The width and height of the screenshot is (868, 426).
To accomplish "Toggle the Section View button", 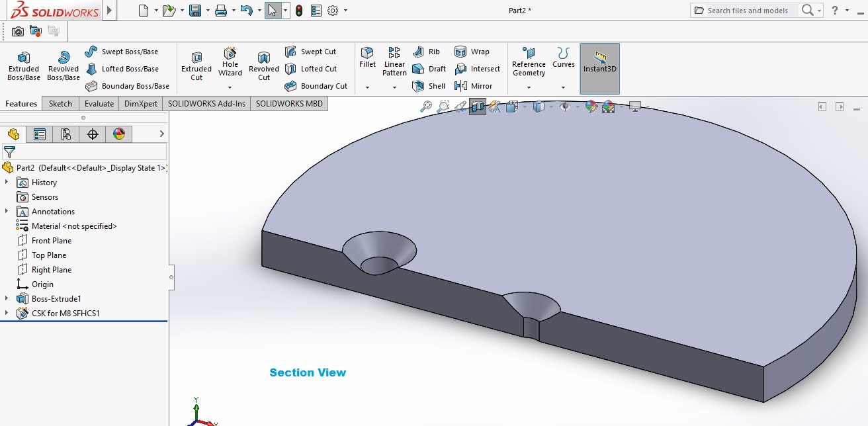I will [478, 106].
